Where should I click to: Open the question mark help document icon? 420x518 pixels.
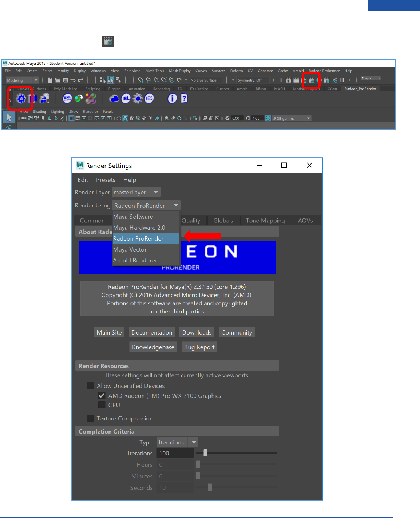point(184,98)
